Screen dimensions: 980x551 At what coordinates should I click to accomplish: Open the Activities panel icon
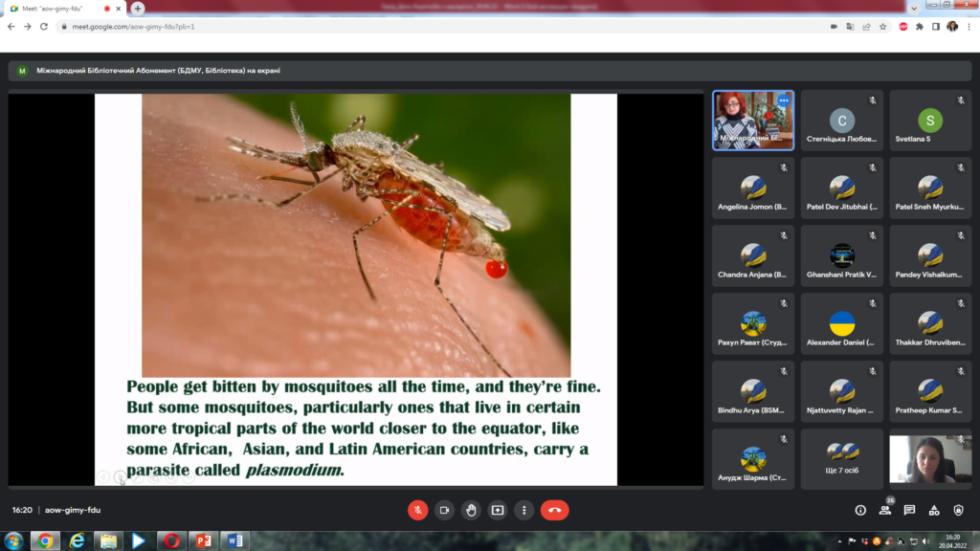tap(934, 510)
